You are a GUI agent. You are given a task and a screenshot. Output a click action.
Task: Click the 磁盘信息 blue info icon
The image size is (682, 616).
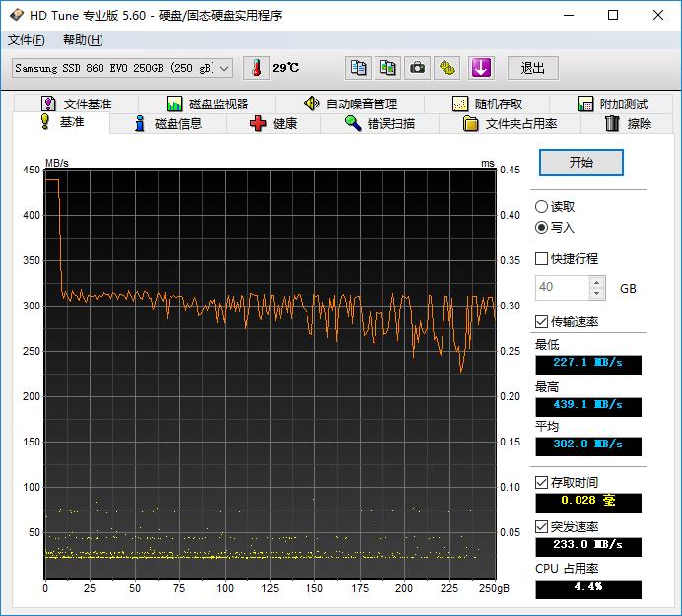(140, 123)
